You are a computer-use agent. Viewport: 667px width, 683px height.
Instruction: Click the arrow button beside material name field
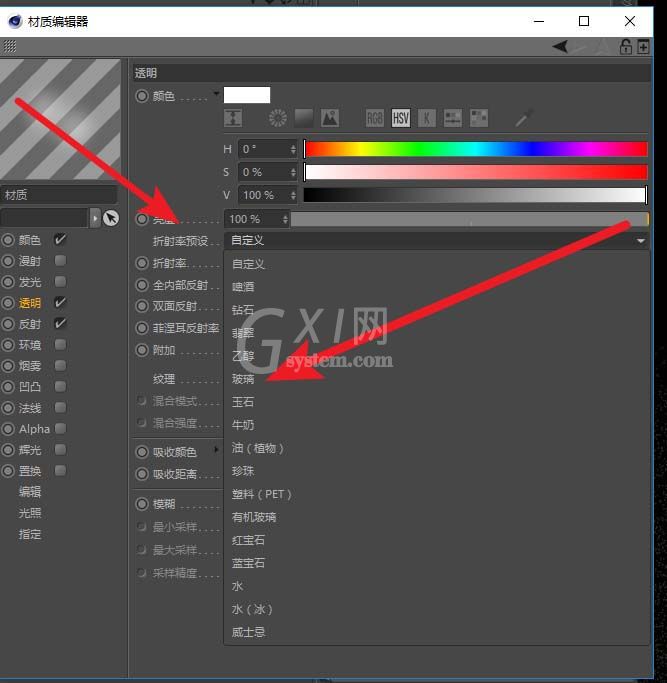pyautogui.click(x=95, y=218)
